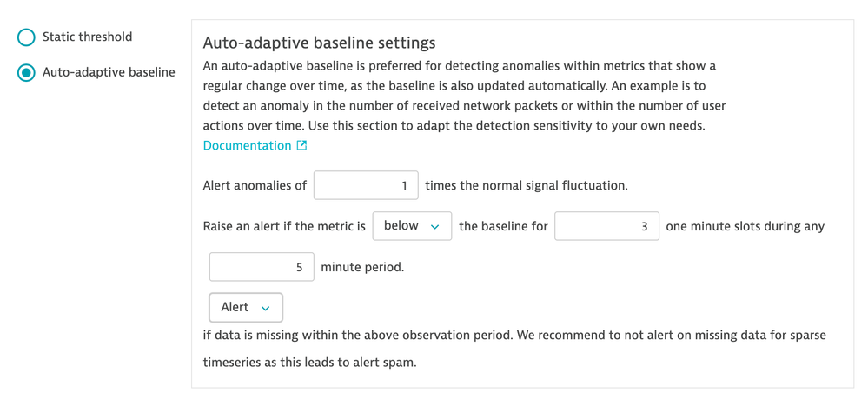Focus the signal fluctuation multiplier input

coord(366,185)
